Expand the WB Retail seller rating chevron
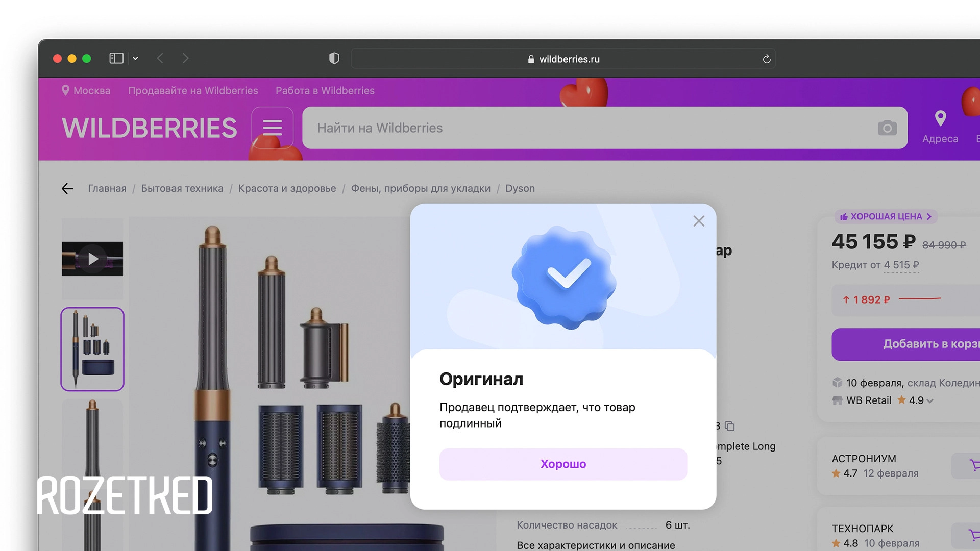This screenshot has height=551, width=980. click(x=930, y=400)
